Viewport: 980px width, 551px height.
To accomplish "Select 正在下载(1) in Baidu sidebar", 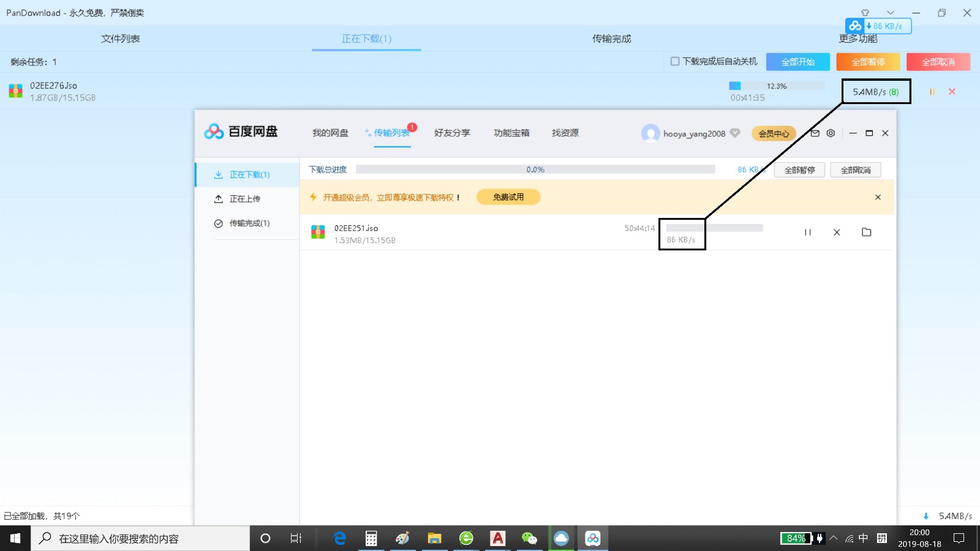I will click(x=247, y=174).
